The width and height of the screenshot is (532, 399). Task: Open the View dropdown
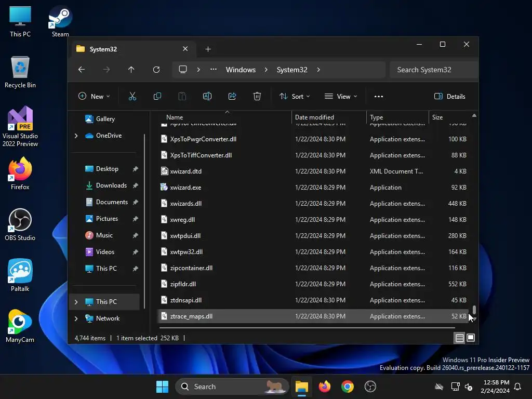point(341,96)
